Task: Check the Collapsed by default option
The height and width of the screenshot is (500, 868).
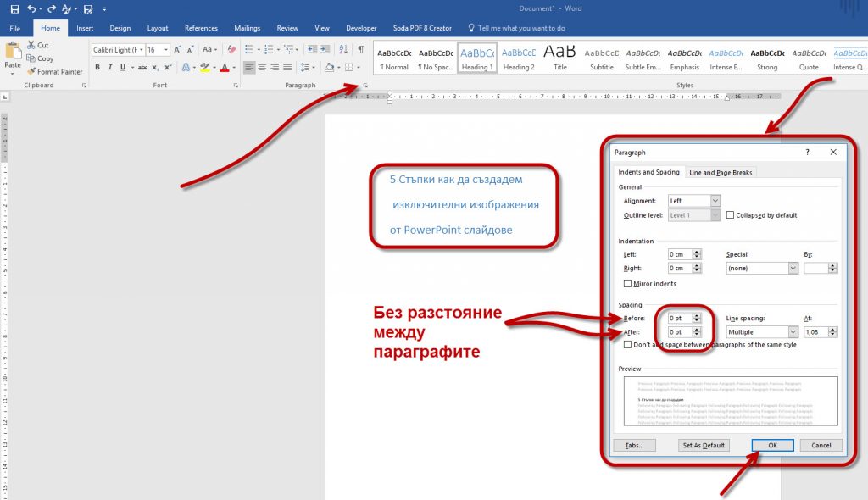Action: (731, 215)
